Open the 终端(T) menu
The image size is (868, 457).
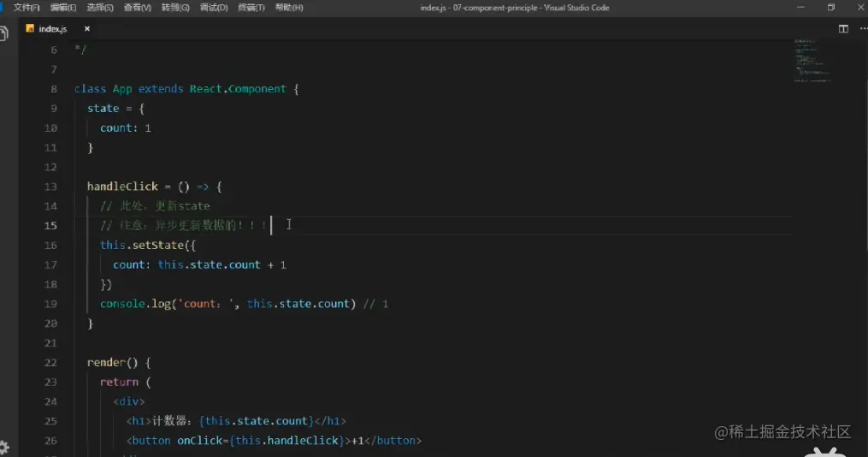pos(251,8)
